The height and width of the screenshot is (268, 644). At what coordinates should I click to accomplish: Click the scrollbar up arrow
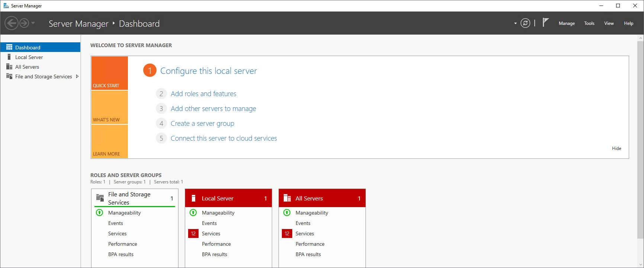click(640, 38)
